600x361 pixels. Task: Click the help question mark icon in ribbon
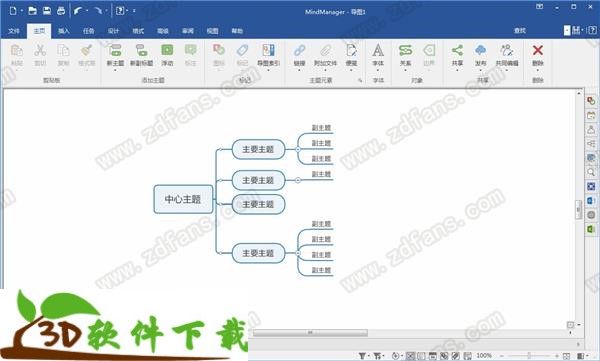tap(592, 30)
